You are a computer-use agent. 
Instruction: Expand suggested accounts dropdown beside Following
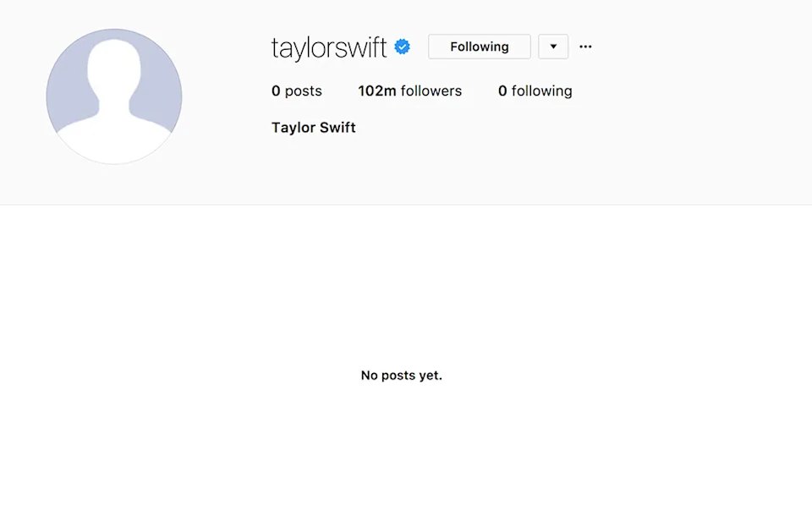(x=553, y=47)
